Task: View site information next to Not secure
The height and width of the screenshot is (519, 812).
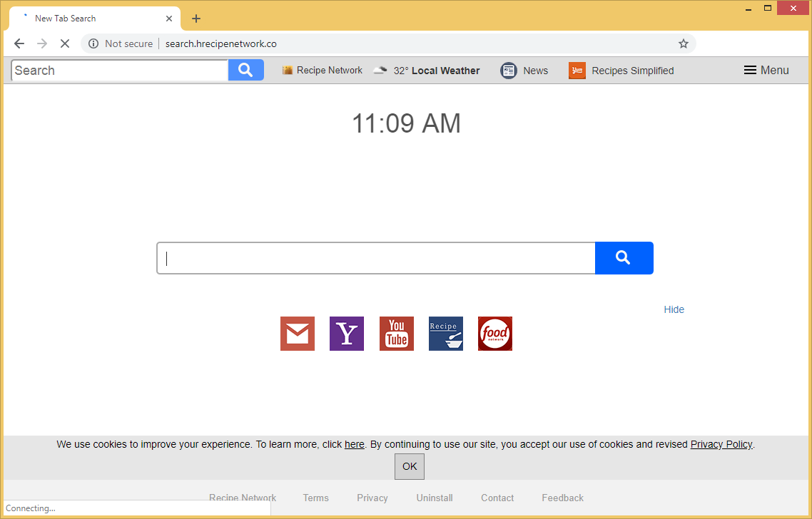Action: [93, 43]
